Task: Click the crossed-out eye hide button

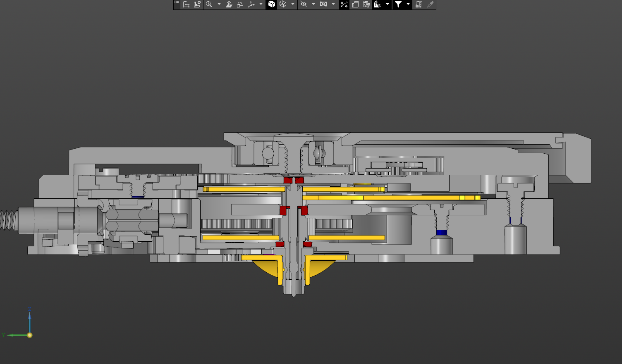Action: pos(304,4)
